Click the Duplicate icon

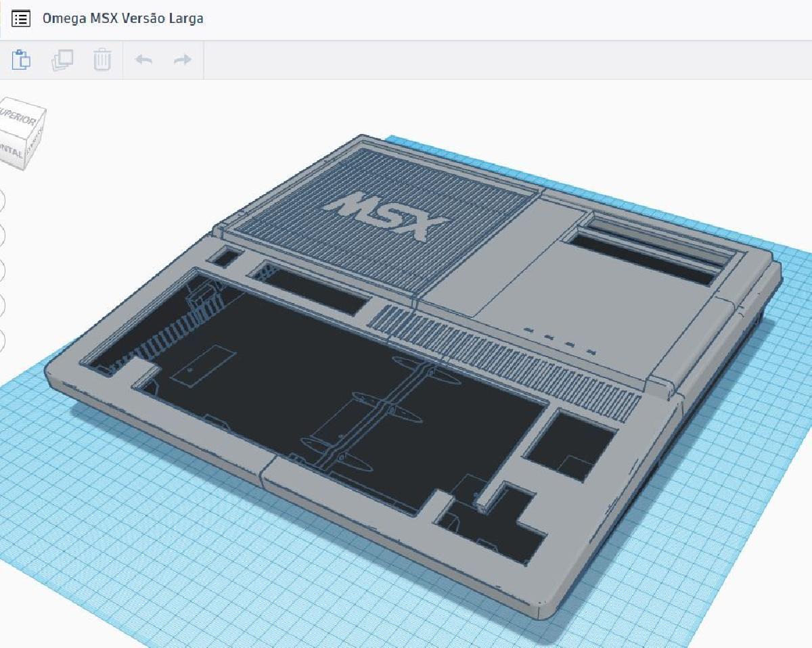(62, 60)
